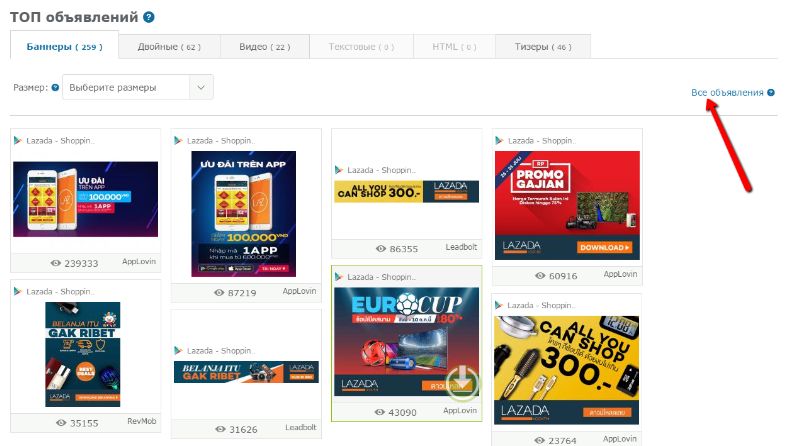Image resolution: width=785 pixels, height=446 pixels.
Task: Switch to the Двойные tab
Action: (169, 47)
